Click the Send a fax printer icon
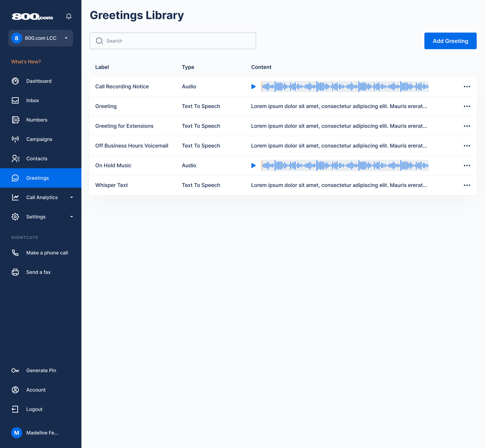 tap(15, 272)
